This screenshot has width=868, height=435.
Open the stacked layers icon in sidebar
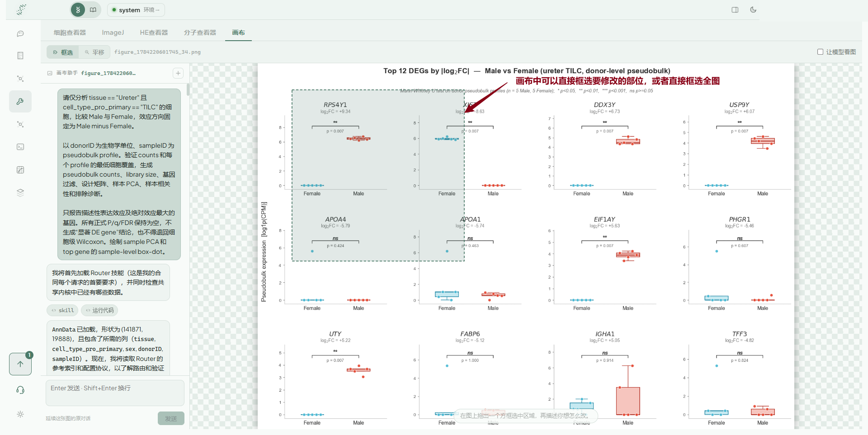pyautogui.click(x=20, y=192)
